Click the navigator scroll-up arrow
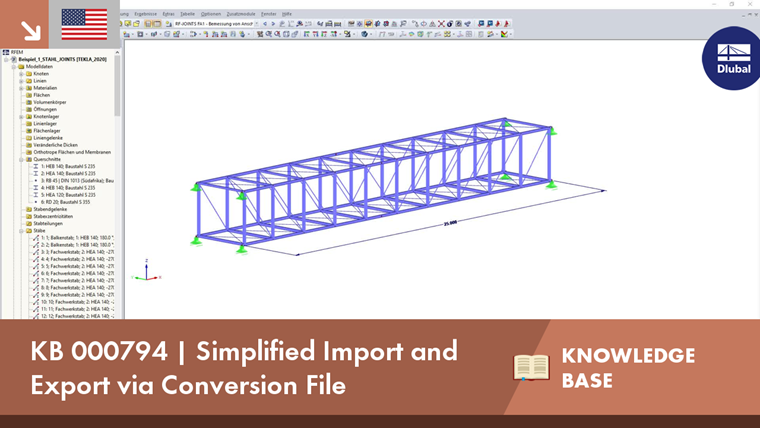This screenshot has height=428, width=760. 117,52
